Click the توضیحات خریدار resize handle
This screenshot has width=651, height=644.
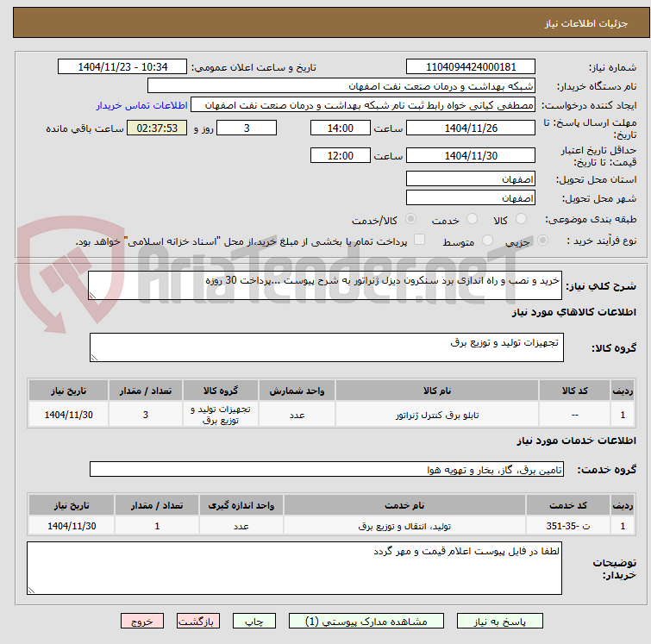coord(31,591)
